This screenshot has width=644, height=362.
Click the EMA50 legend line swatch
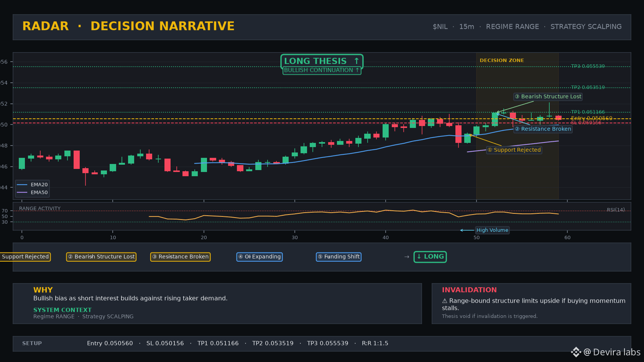pyautogui.click(x=22, y=193)
